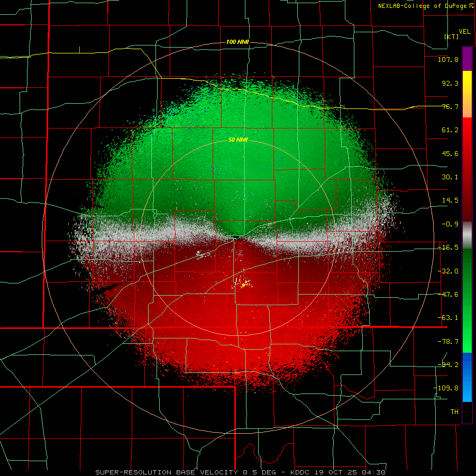Select the -109.8 value on velocity scale

pos(446,388)
